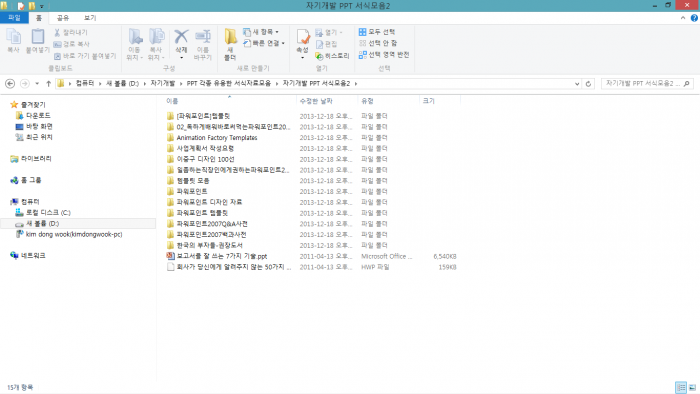Click 잘라내기 (Cut) in the clipboard group
The image size is (700, 394).
tap(71, 33)
